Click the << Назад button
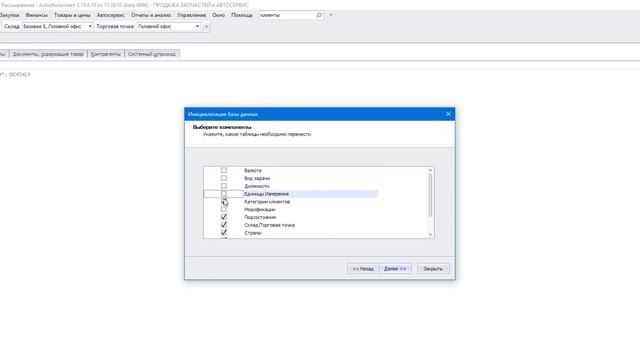The height and width of the screenshot is (360, 640). pyautogui.click(x=363, y=269)
